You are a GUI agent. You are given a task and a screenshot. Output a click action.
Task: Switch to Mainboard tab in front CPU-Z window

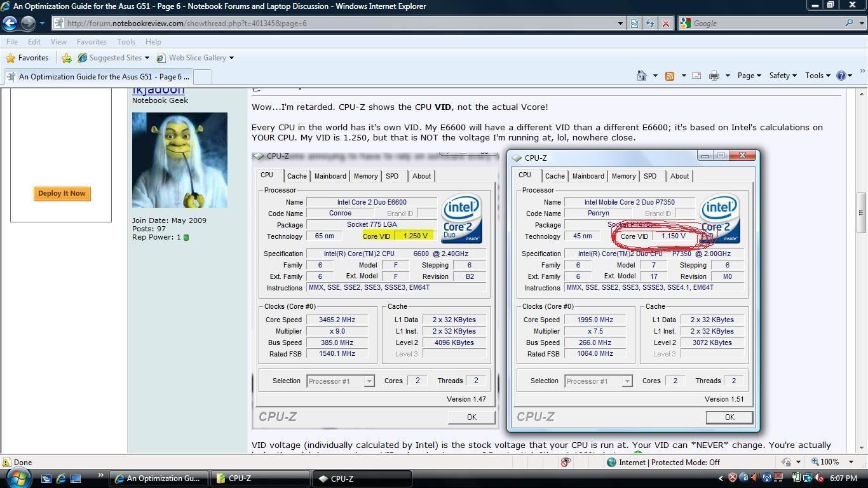click(588, 176)
